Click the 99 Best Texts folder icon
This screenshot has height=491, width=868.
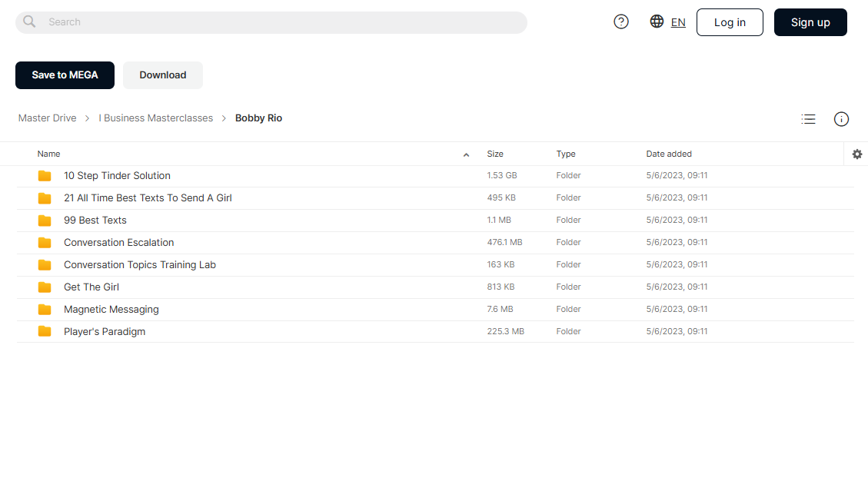pyautogui.click(x=45, y=221)
